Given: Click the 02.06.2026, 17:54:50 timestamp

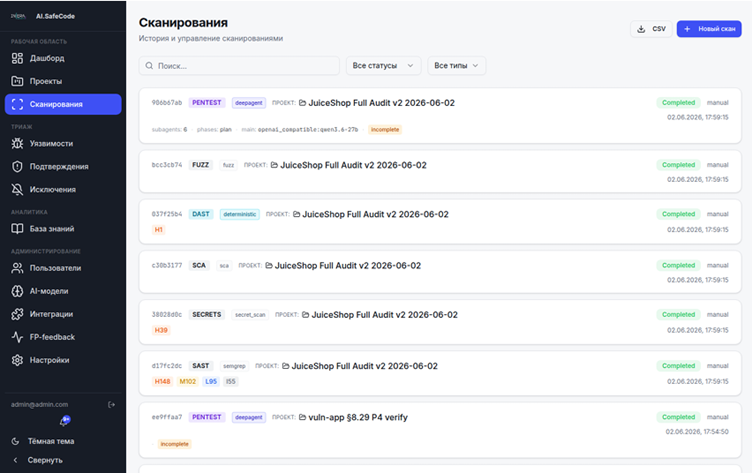Looking at the screenshot, I should click(697, 432).
